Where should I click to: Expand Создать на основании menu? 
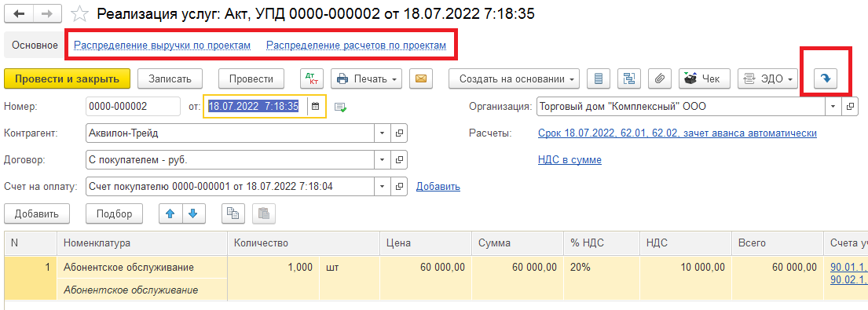pos(515,78)
